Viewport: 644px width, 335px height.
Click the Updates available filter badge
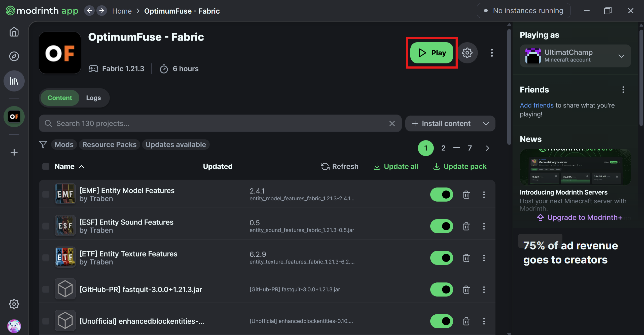pyautogui.click(x=175, y=144)
